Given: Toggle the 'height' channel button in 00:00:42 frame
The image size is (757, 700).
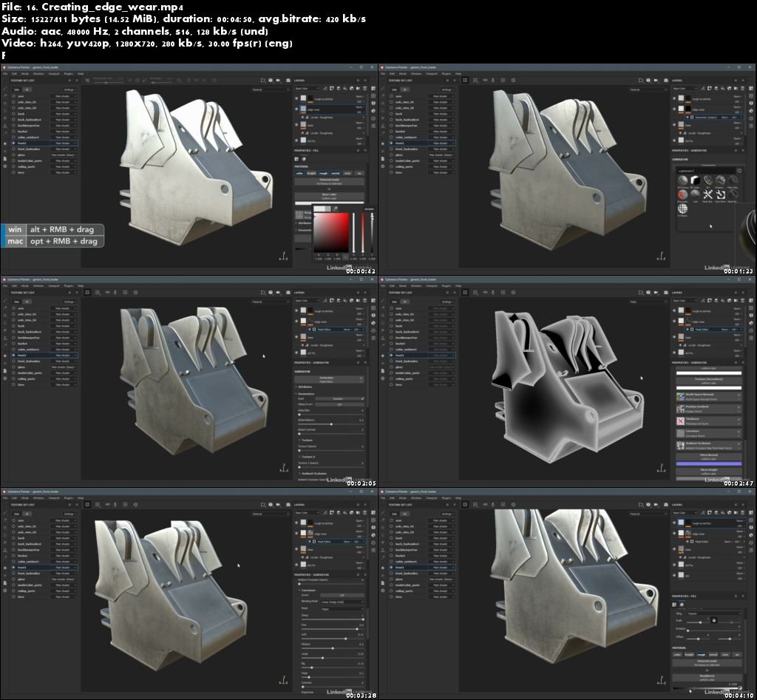Looking at the screenshot, I should tap(311, 173).
